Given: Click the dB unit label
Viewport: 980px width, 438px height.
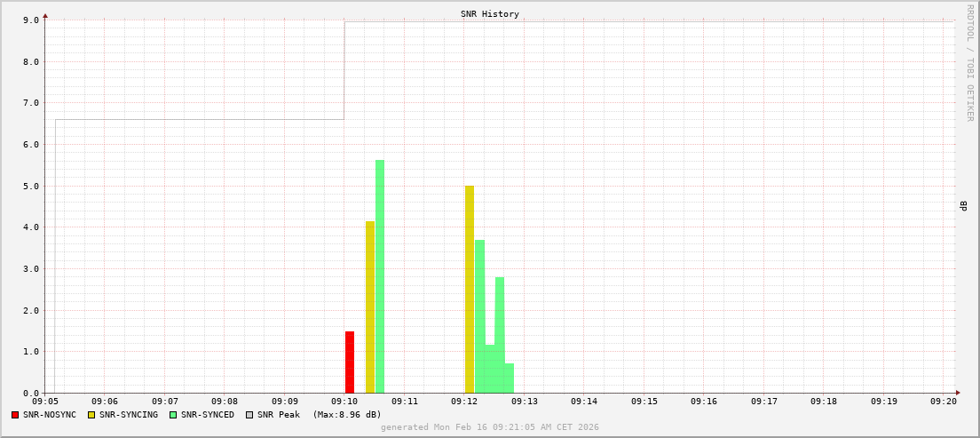Looking at the screenshot, I should 963,206.
